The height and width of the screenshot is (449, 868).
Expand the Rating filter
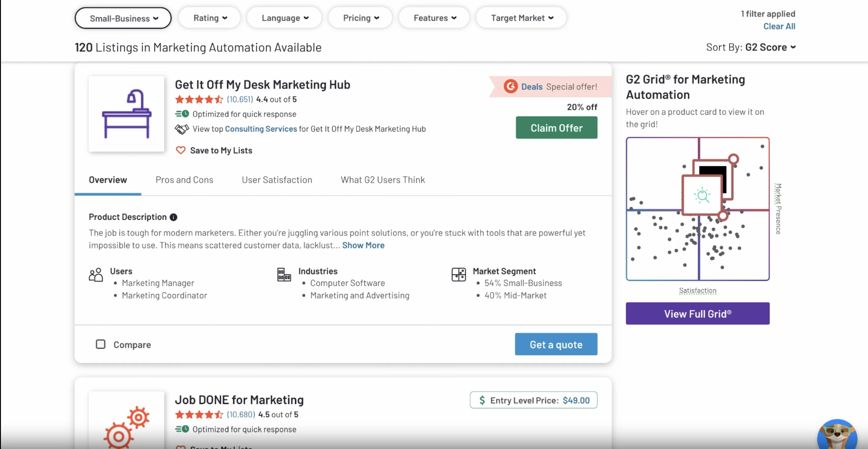tap(210, 18)
